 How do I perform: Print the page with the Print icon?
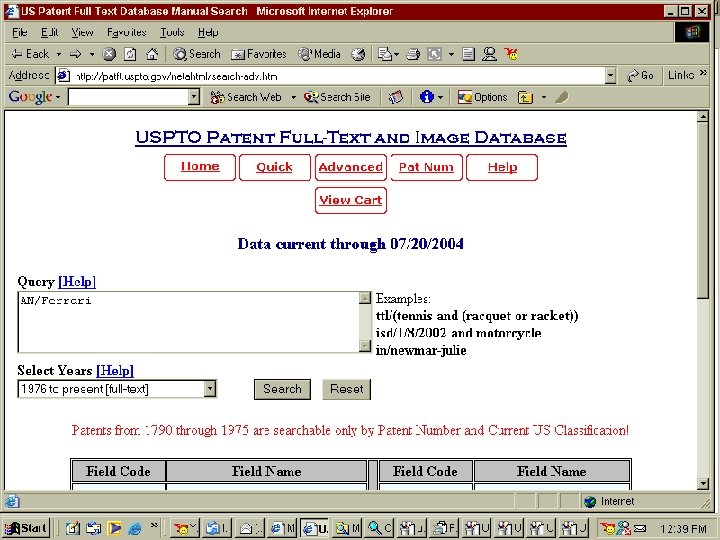[x=413, y=54]
